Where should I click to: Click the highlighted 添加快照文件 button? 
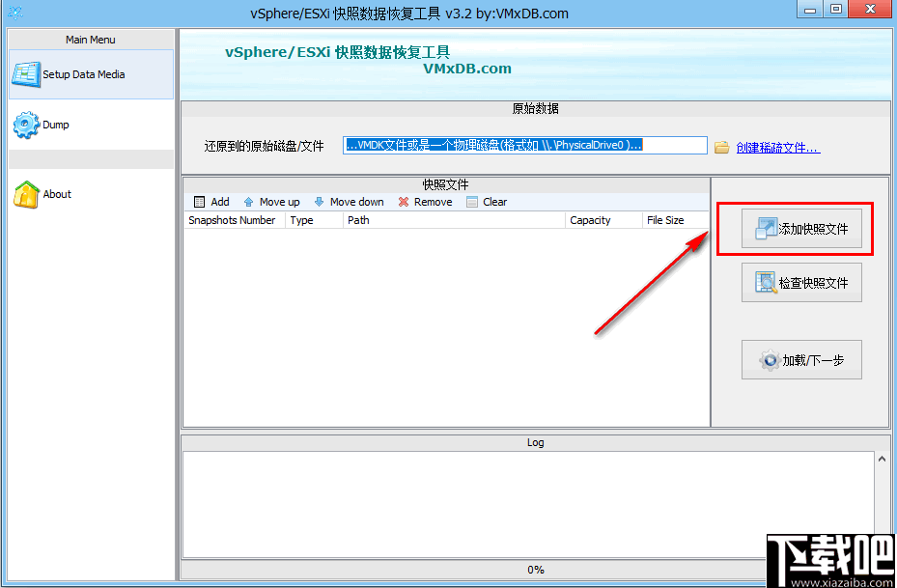pos(801,228)
